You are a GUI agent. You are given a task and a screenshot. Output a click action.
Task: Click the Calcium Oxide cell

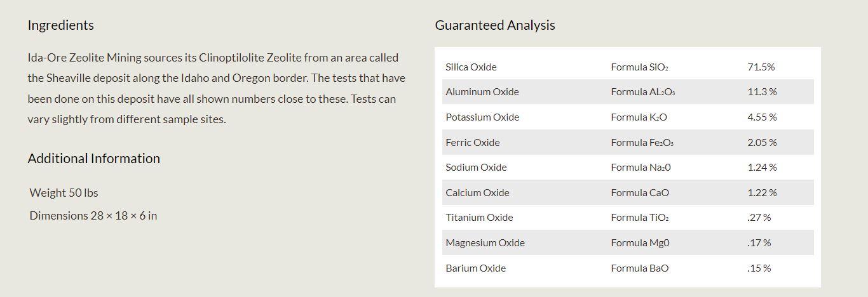(x=477, y=193)
